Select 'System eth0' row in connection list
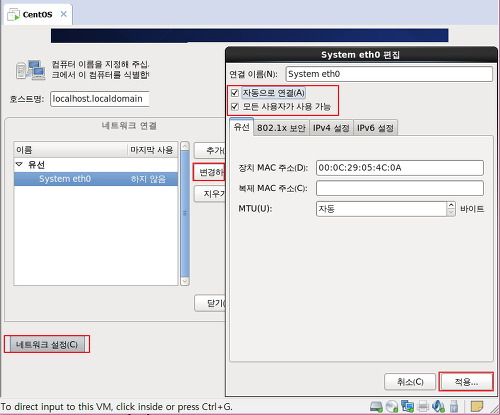Screen dimensions: 500x415 pyautogui.click(x=96, y=179)
